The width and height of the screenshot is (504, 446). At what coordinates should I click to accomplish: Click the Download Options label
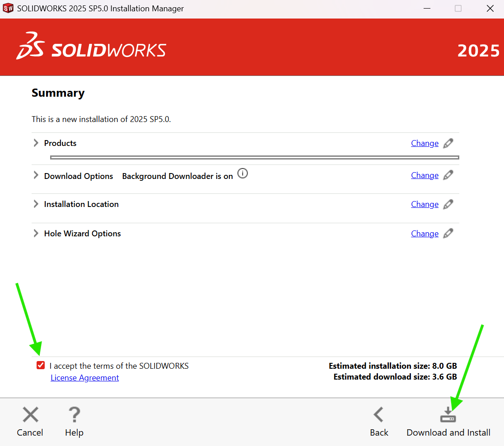[79, 176]
